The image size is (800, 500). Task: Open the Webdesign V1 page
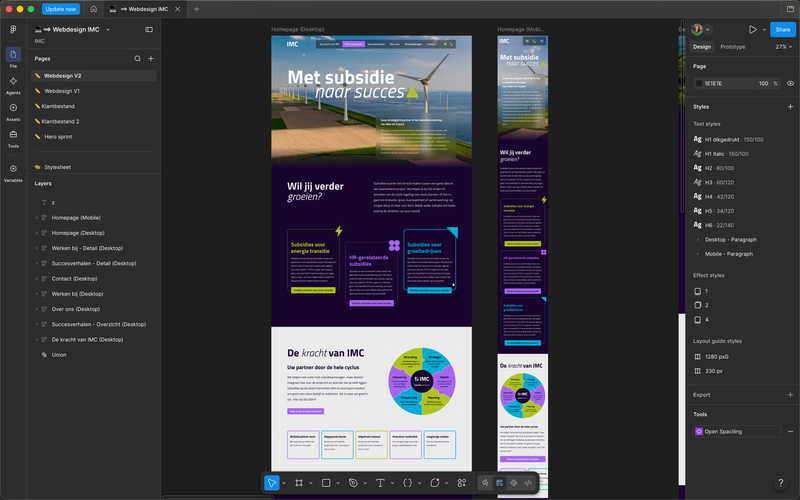[62, 91]
